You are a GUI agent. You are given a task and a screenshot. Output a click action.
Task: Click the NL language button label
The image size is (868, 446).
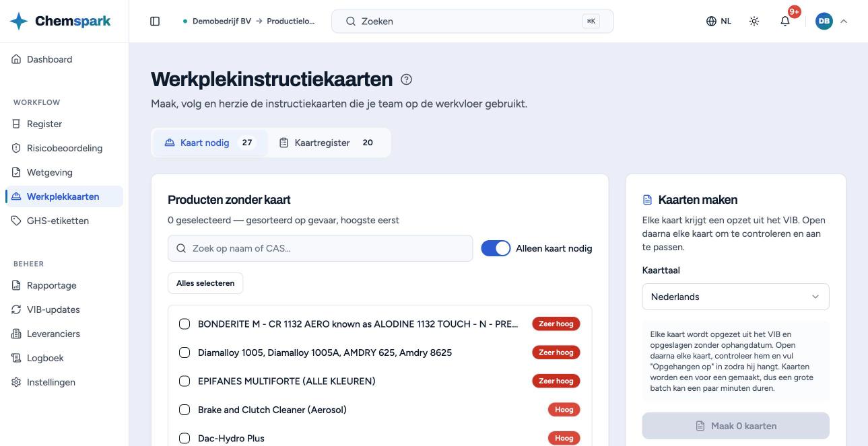[726, 21]
